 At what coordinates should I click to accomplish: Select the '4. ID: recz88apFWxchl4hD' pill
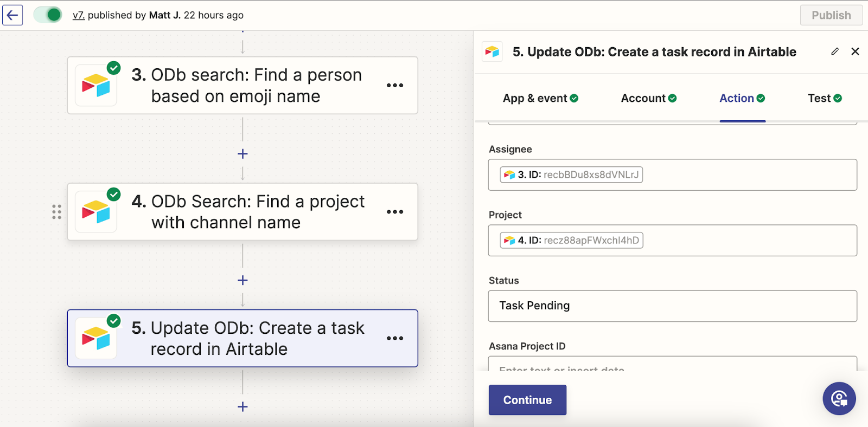tap(572, 240)
